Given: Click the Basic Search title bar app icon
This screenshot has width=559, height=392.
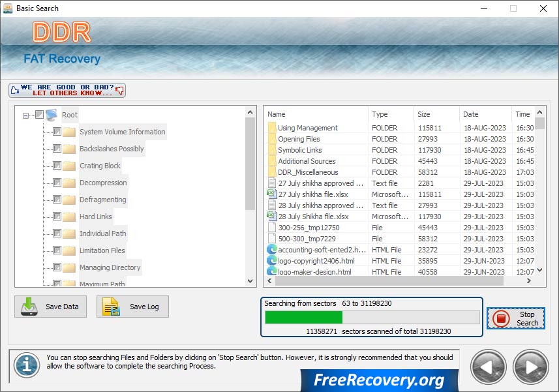Looking at the screenshot, I should click(x=7, y=8).
